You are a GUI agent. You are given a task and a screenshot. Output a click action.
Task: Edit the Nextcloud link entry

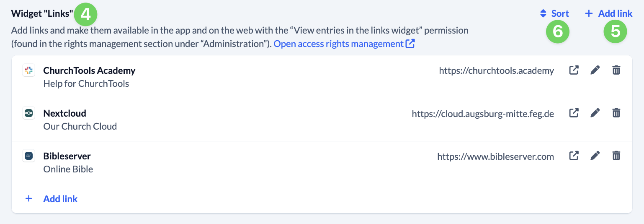(595, 113)
